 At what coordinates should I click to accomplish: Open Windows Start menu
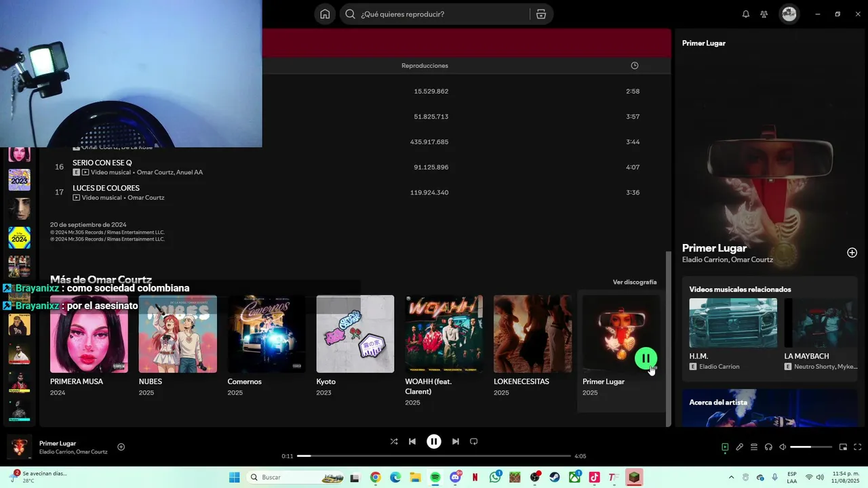pos(235,477)
